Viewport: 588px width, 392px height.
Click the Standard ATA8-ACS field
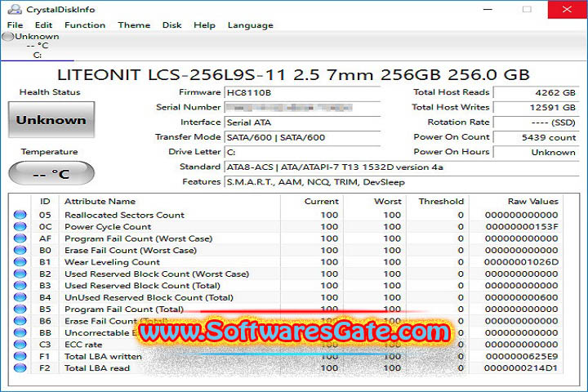pos(402,167)
